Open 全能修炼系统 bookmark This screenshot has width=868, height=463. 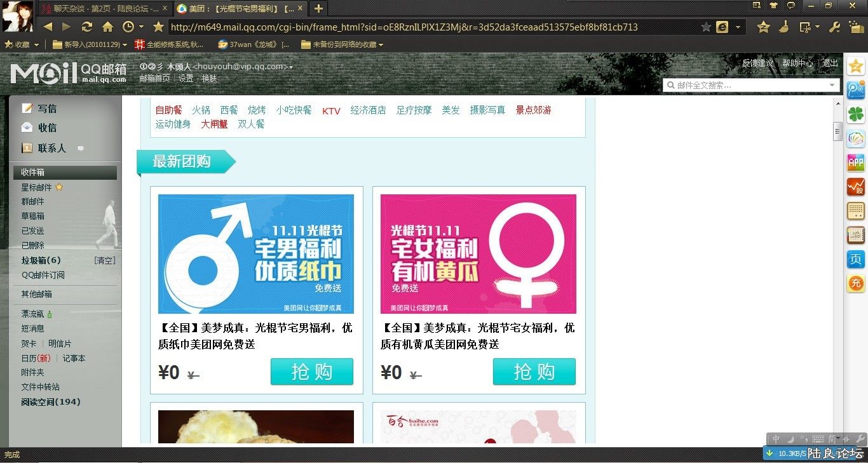(x=170, y=45)
